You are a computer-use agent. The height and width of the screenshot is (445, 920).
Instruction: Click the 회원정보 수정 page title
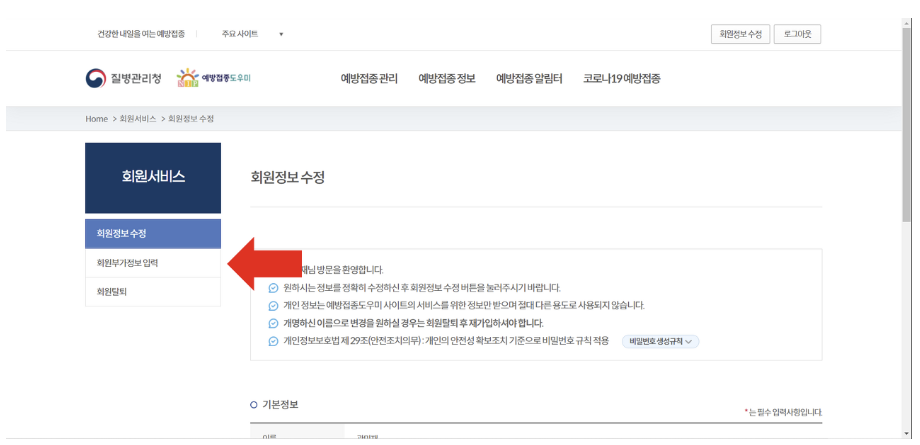coord(288,178)
